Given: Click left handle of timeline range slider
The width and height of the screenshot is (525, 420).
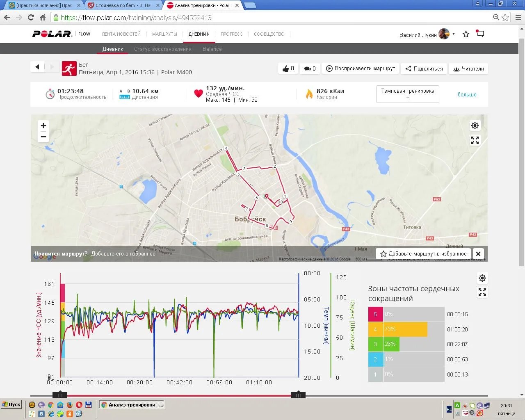Looking at the screenshot, I should (x=60, y=395).
